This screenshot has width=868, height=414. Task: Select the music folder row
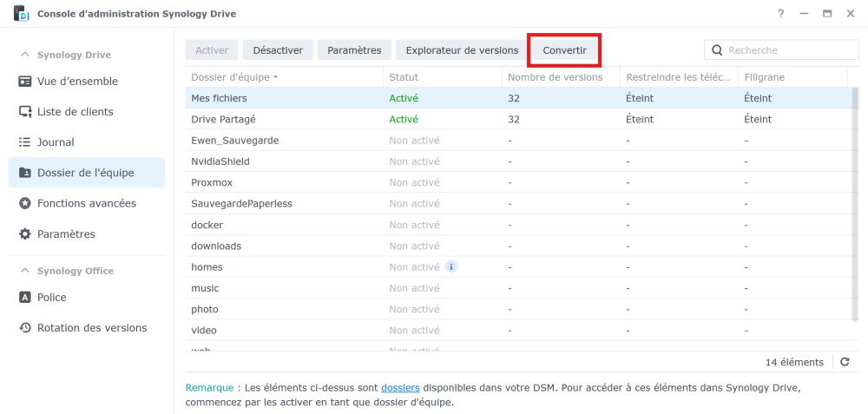pos(517,288)
